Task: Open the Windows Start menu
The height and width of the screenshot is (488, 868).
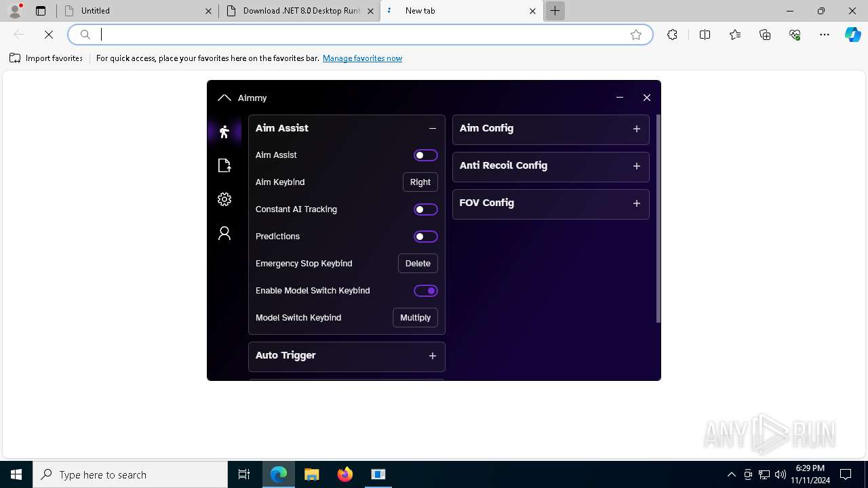Action: pos(16,474)
